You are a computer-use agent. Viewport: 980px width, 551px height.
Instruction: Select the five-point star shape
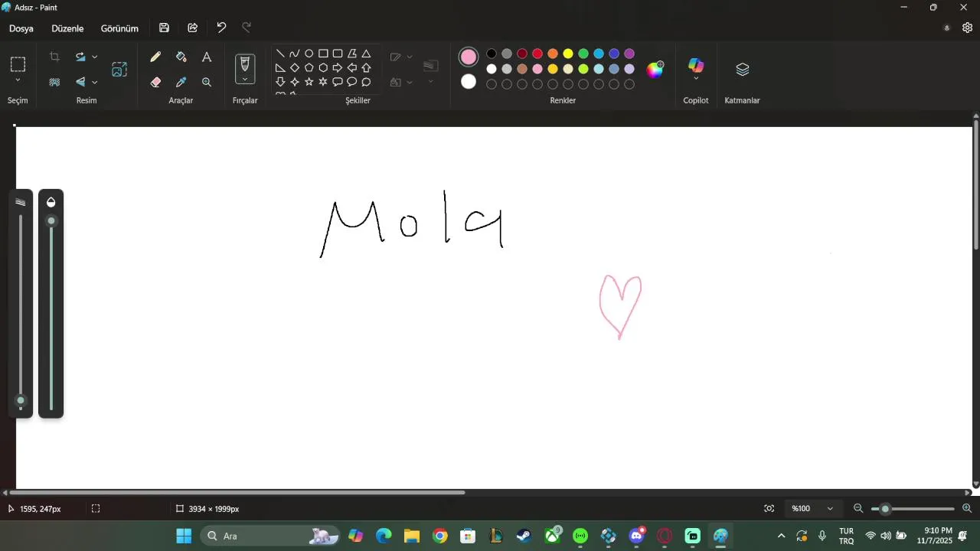[309, 82]
